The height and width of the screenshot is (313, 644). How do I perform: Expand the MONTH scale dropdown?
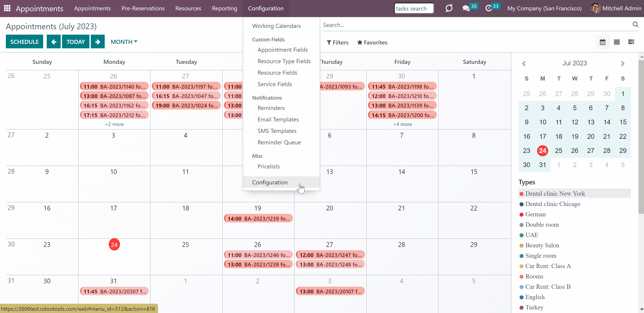click(x=124, y=42)
